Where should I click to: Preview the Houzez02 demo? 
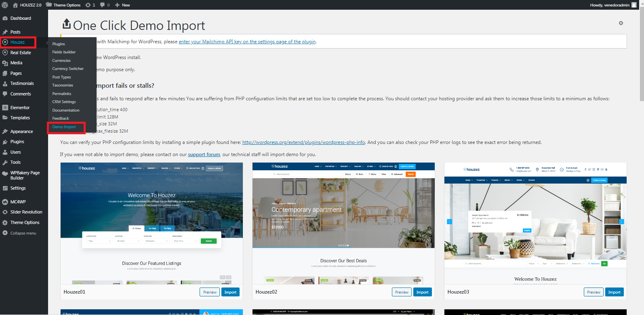(x=402, y=292)
